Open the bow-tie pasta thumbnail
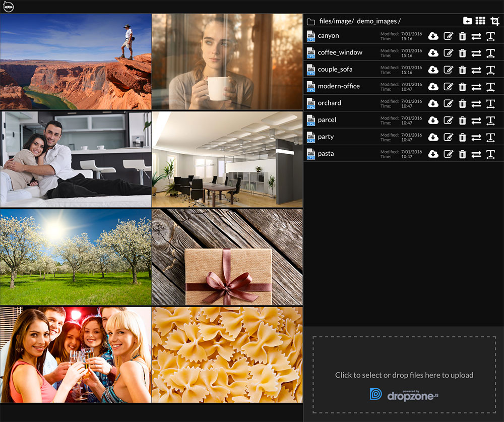This screenshot has height=422, width=504. 227,355
